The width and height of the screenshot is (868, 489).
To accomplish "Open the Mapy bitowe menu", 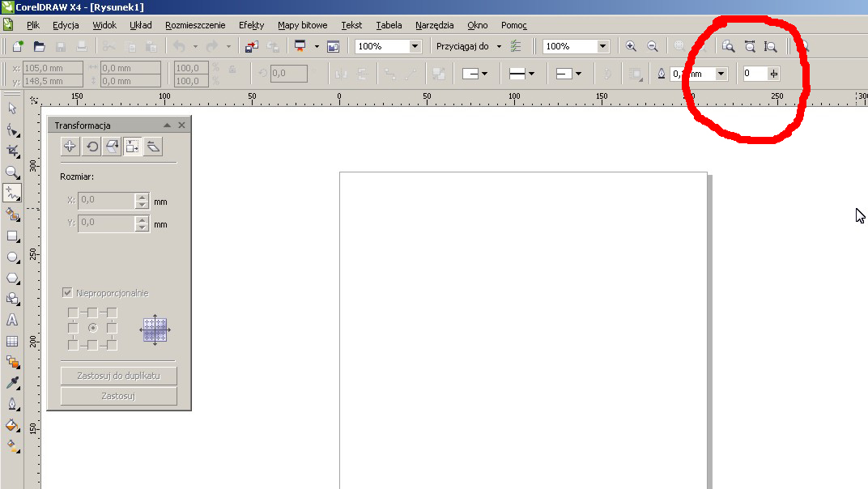I will coord(302,25).
